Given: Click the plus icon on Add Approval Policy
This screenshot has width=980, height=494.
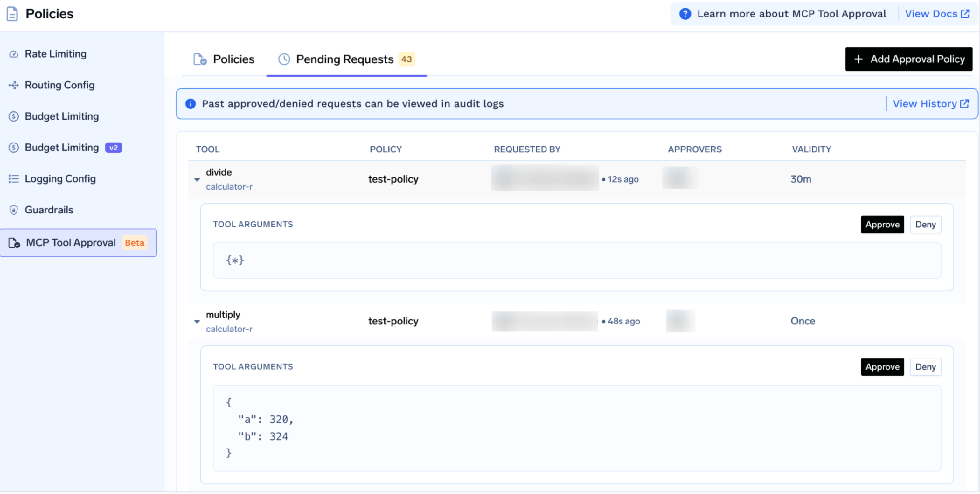Looking at the screenshot, I should point(858,59).
